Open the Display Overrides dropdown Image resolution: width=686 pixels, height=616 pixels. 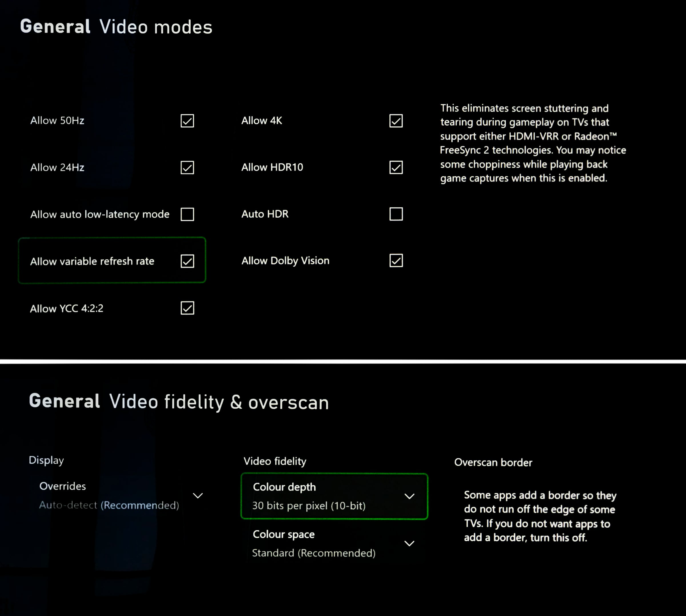click(121, 496)
